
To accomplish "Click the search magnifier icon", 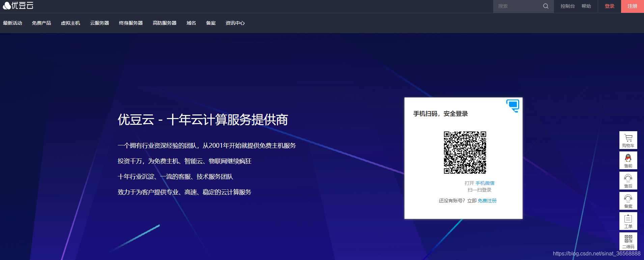I will [545, 6].
